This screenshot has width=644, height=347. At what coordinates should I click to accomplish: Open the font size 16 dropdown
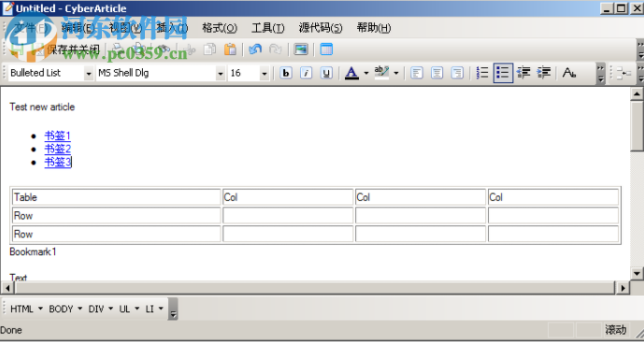[x=265, y=74]
